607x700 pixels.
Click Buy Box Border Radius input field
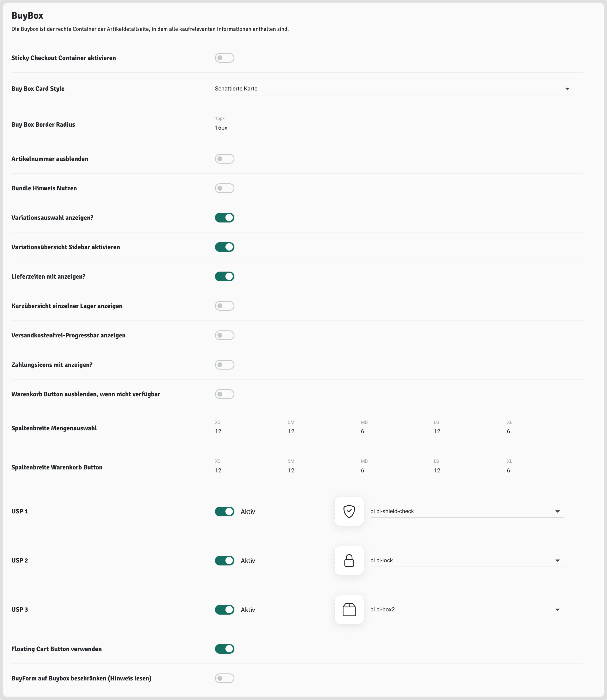394,128
